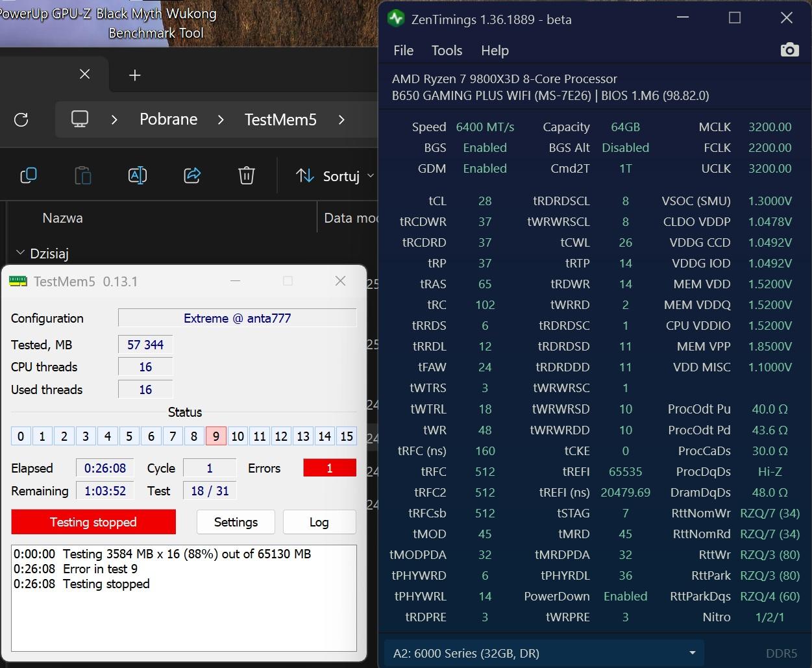Open the ZenTimings Tools menu

click(x=447, y=51)
